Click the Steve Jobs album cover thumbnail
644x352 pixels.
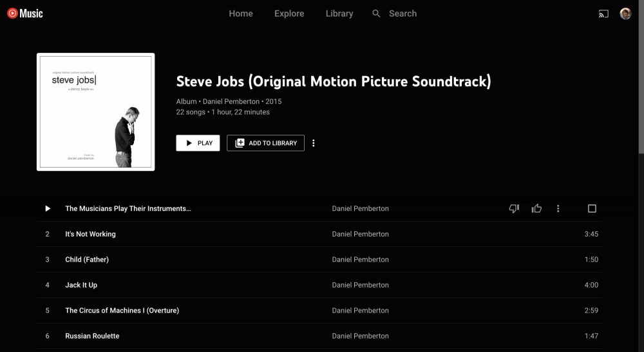(95, 112)
